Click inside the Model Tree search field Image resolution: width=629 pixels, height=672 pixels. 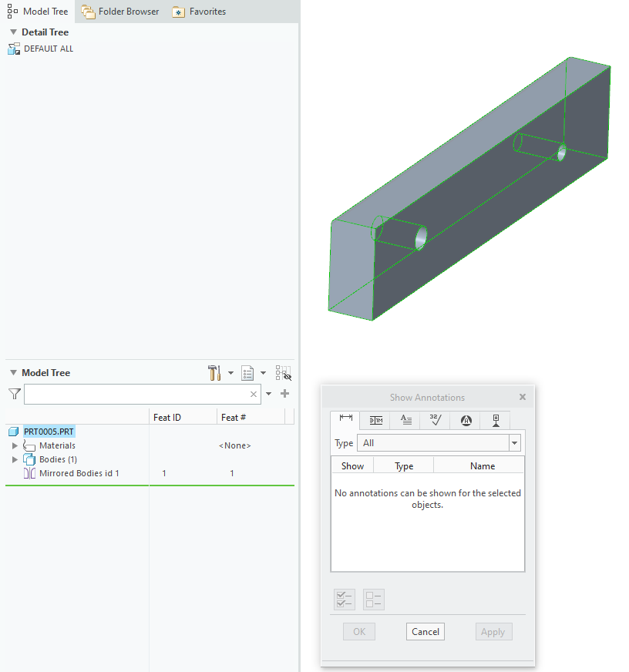[x=139, y=394]
